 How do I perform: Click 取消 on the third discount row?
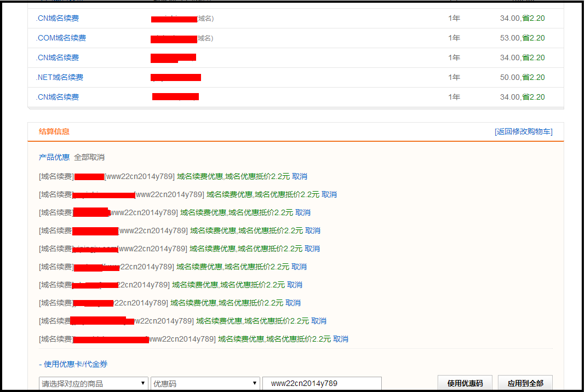coord(303,212)
